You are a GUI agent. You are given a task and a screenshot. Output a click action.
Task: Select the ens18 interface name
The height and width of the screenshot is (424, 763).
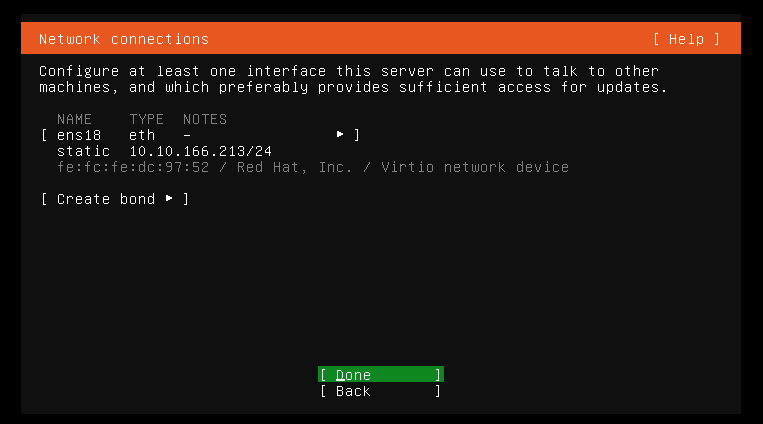point(79,135)
